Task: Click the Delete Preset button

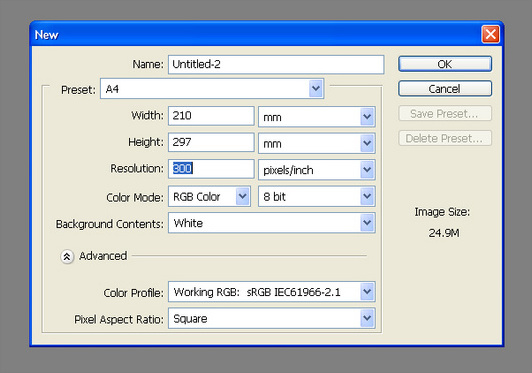Action: coord(445,138)
